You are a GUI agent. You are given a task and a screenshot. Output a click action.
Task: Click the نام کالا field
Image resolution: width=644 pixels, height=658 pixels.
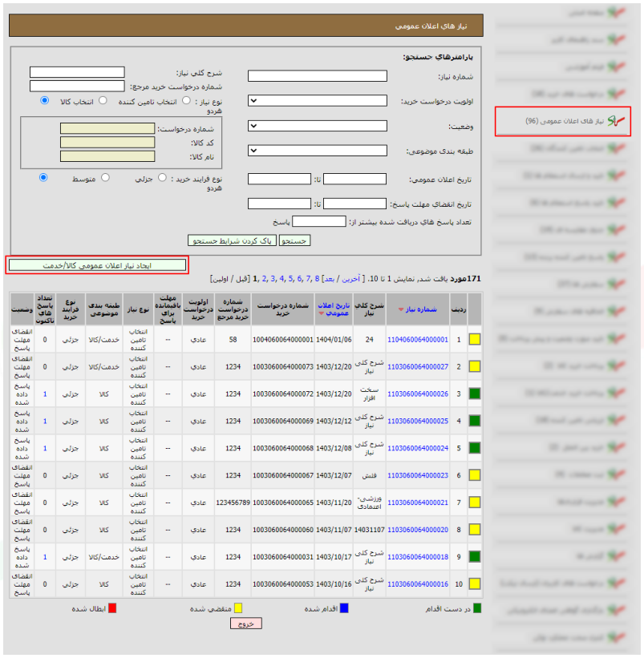pos(107,156)
